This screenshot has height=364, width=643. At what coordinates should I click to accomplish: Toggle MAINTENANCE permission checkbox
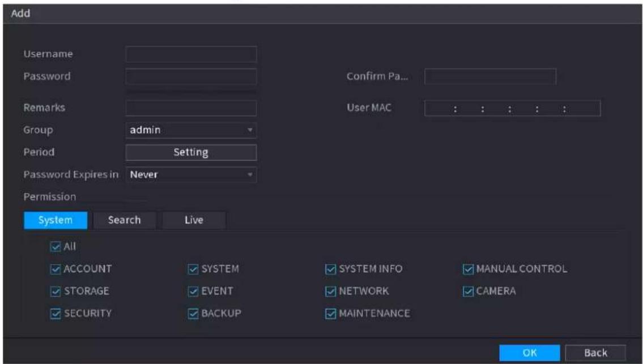coord(330,314)
